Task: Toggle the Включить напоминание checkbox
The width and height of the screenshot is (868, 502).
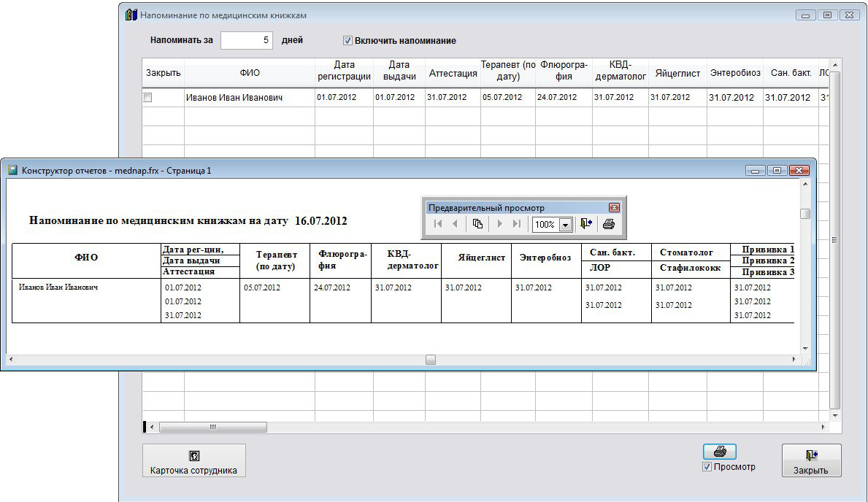Action: (x=347, y=41)
